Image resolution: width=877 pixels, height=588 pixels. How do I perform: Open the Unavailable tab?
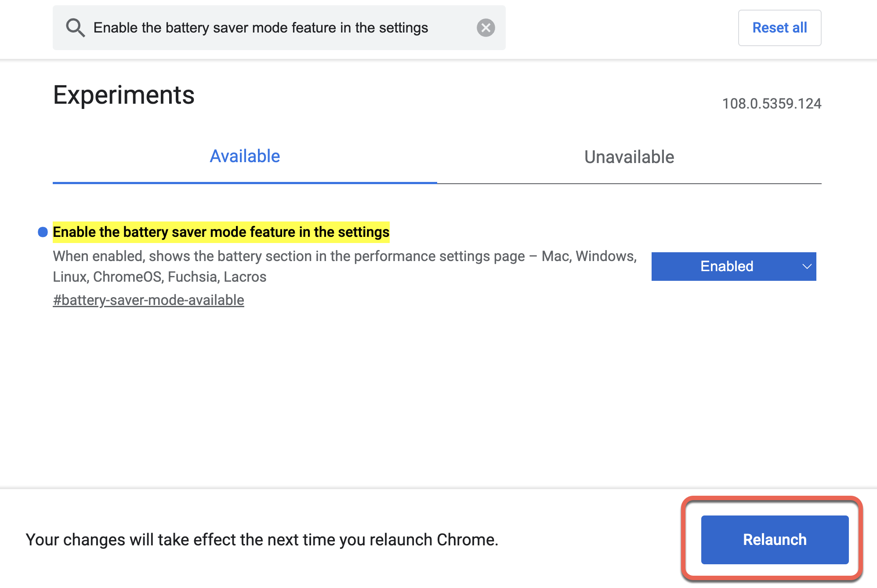tap(629, 157)
